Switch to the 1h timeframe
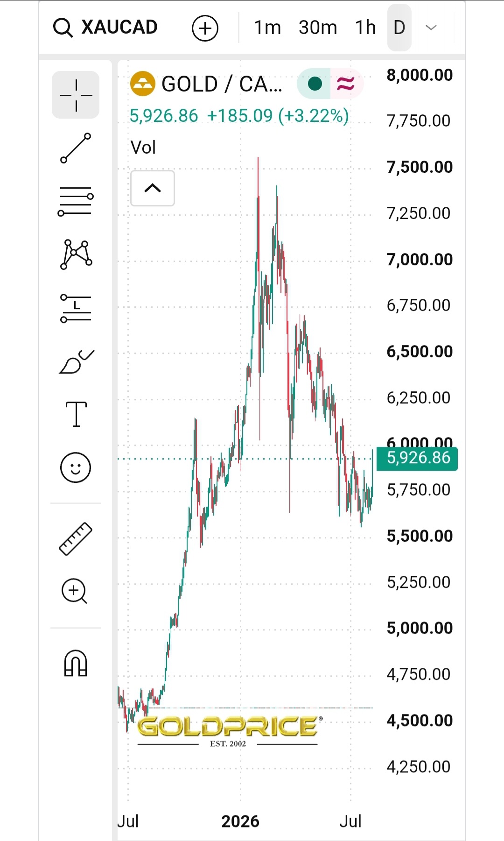This screenshot has width=504, height=841. point(365,28)
